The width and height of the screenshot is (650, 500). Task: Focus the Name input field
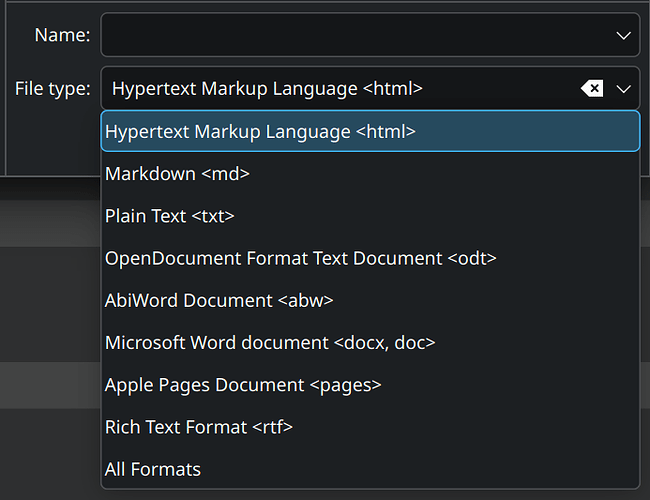350,36
